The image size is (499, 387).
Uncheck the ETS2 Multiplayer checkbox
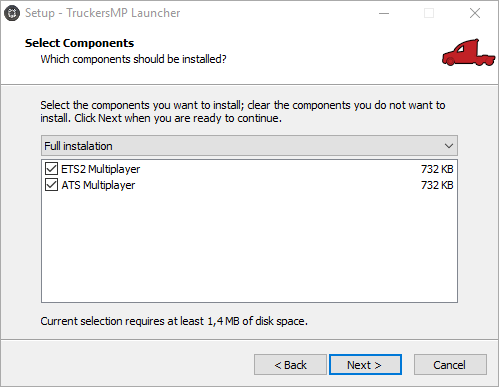51,169
